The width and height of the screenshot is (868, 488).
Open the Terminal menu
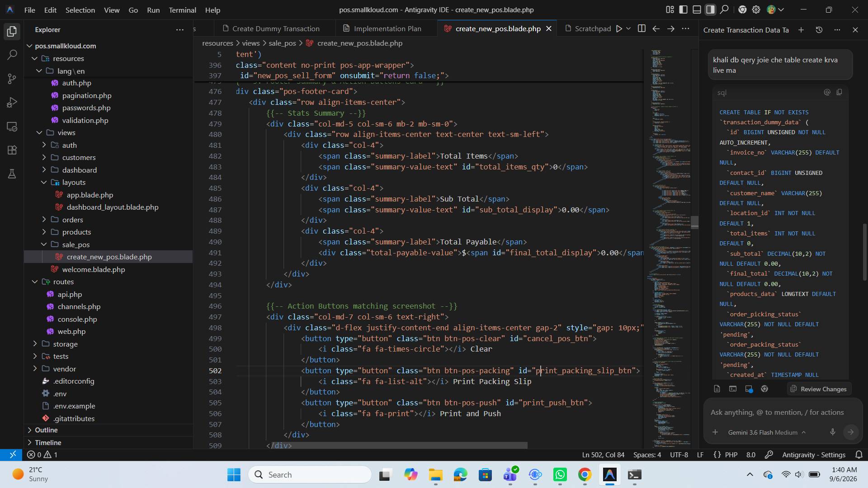coord(182,9)
